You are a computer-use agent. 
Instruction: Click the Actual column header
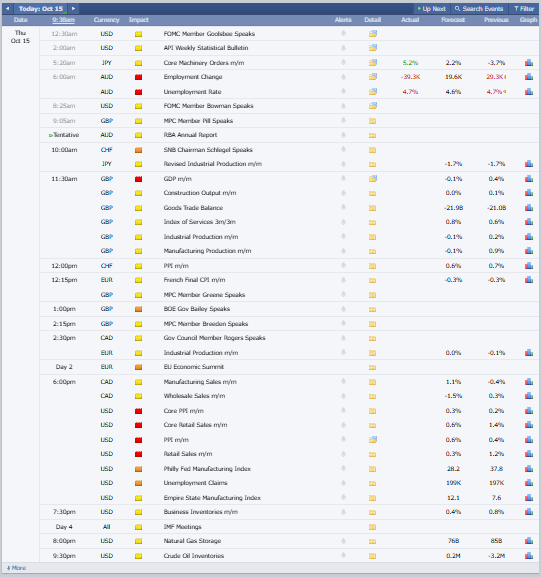[x=410, y=20]
